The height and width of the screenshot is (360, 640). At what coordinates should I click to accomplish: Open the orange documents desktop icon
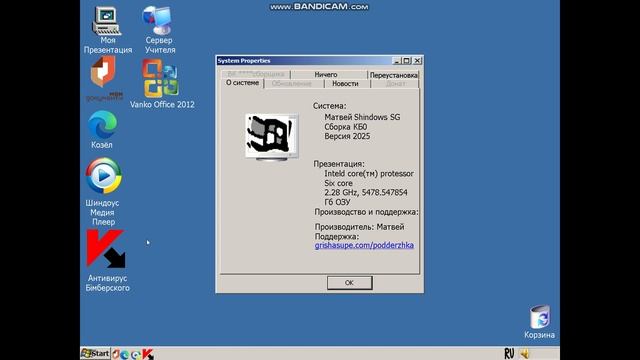pos(103,79)
